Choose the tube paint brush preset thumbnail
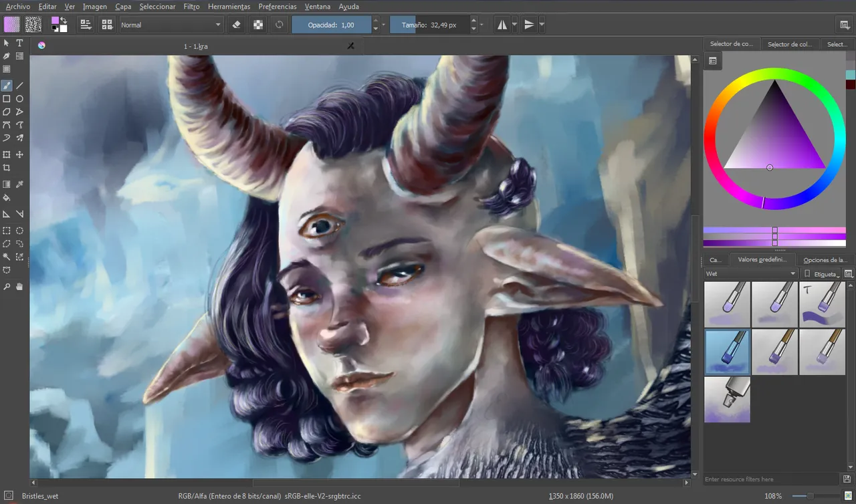Image resolution: width=856 pixels, height=504 pixels. tap(728, 399)
